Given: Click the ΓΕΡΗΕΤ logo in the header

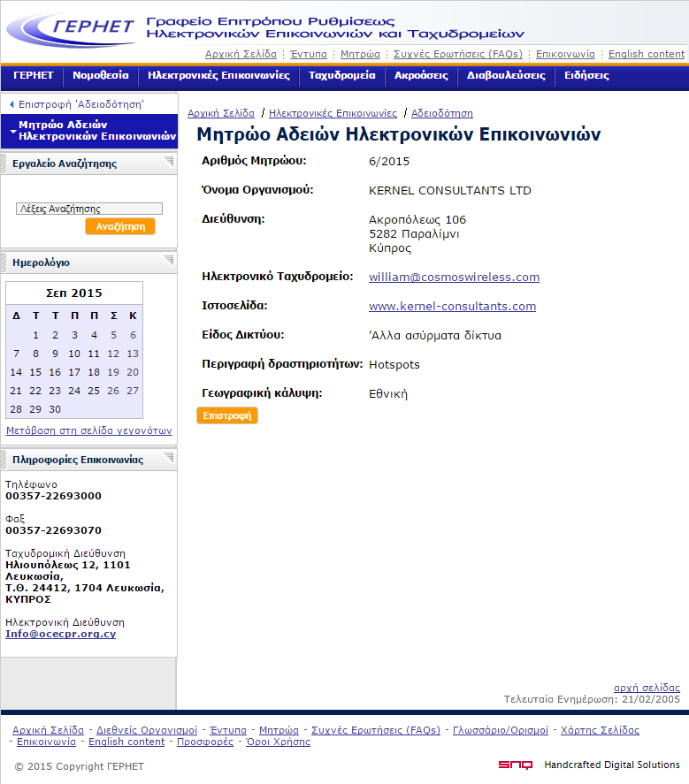Looking at the screenshot, I should (x=71, y=28).
